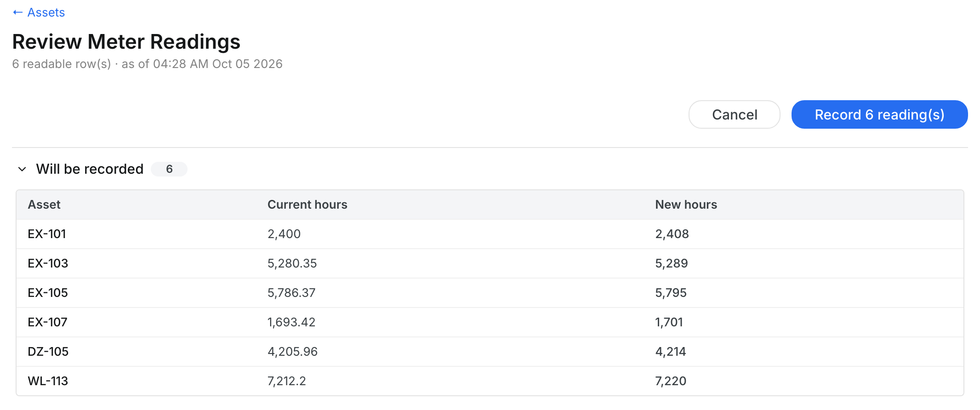980x410 pixels.
Task: Click new hours value 2,408
Action: (672, 234)
